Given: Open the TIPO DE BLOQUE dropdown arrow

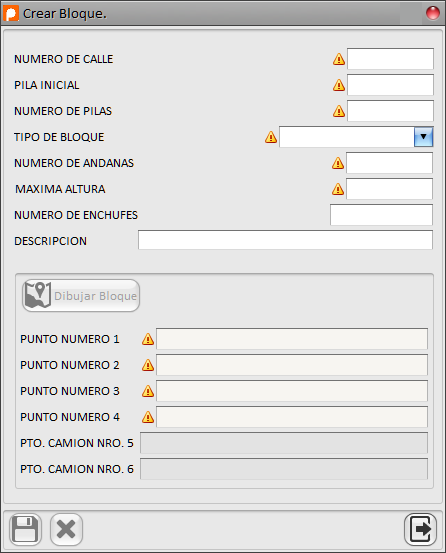Looking at the screenshot, I should pos(423,137).
